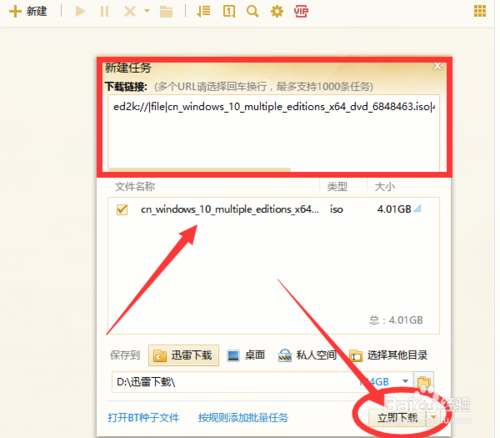Click the 4.01GB file size cell
500x438 pixels.
point(394,209)
